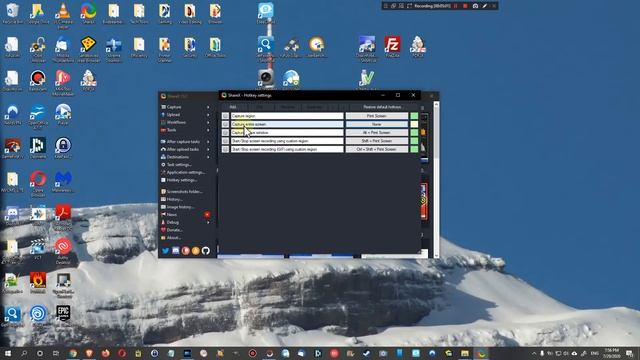This screenshot has height=360, width=640.
Task: Click the Upload submenu arrow
Action: pyautogui.click(x=209, y=115)
